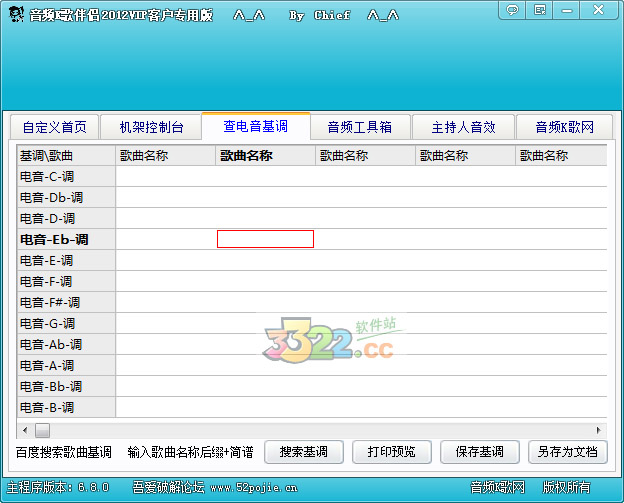Select the 电音-A-调 row header

point(66,366)
